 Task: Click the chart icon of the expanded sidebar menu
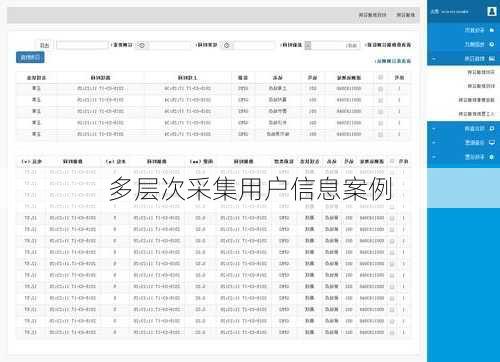(x=492, y=59)
